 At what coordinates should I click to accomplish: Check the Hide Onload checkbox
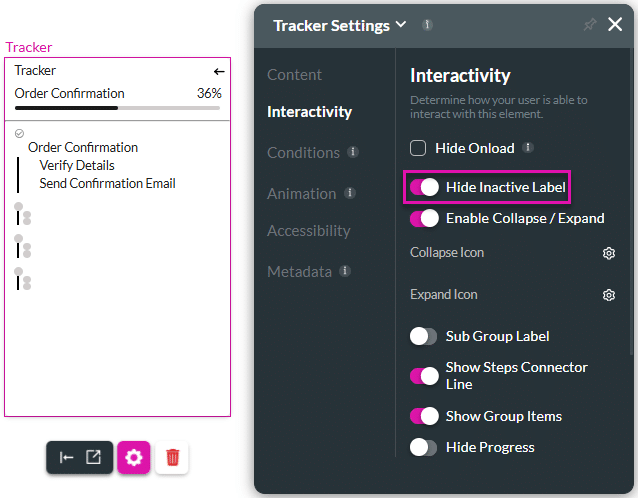(418, 148)
